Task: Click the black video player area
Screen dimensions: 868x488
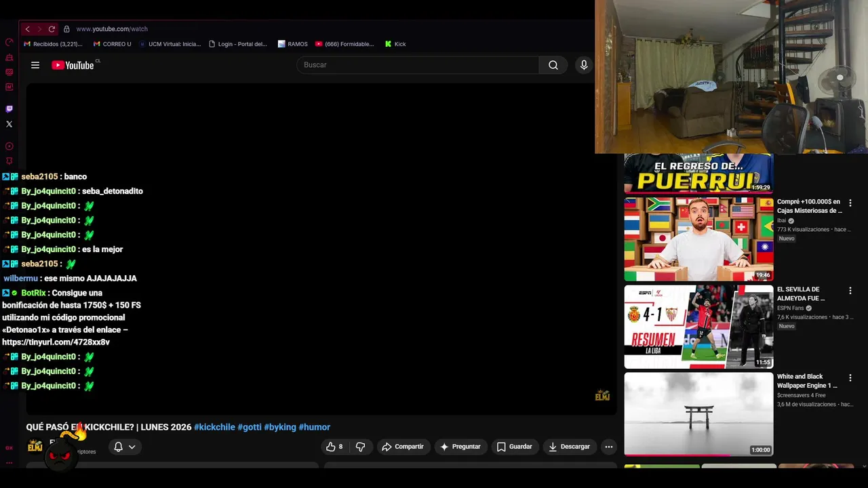Action: click(x=321, y=249)
